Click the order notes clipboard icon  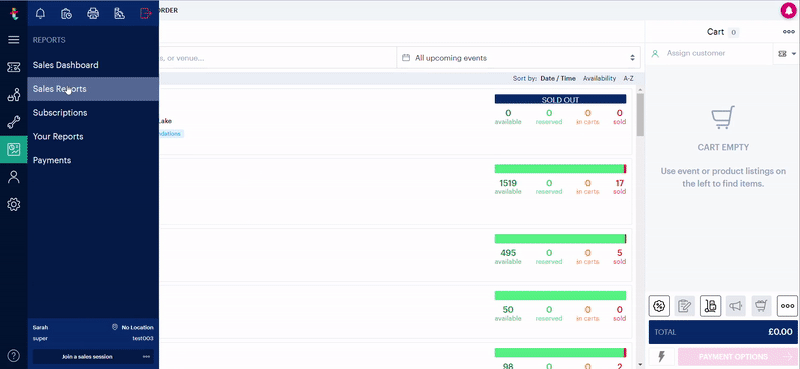(x=685, y=306)
